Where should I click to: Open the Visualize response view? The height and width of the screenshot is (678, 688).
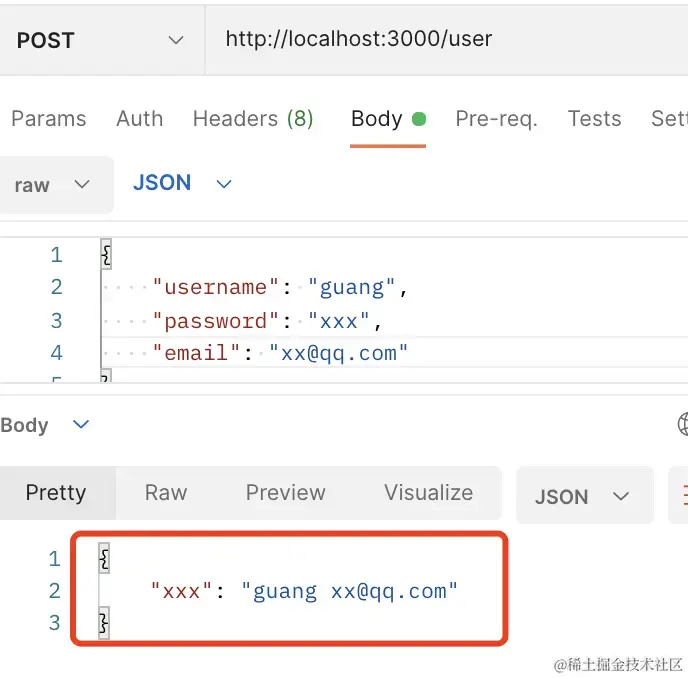tap(428, 492)
